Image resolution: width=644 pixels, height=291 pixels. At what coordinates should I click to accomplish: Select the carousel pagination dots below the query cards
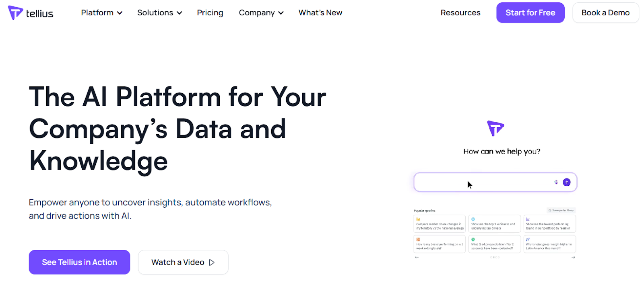click(x=495, y=257)
